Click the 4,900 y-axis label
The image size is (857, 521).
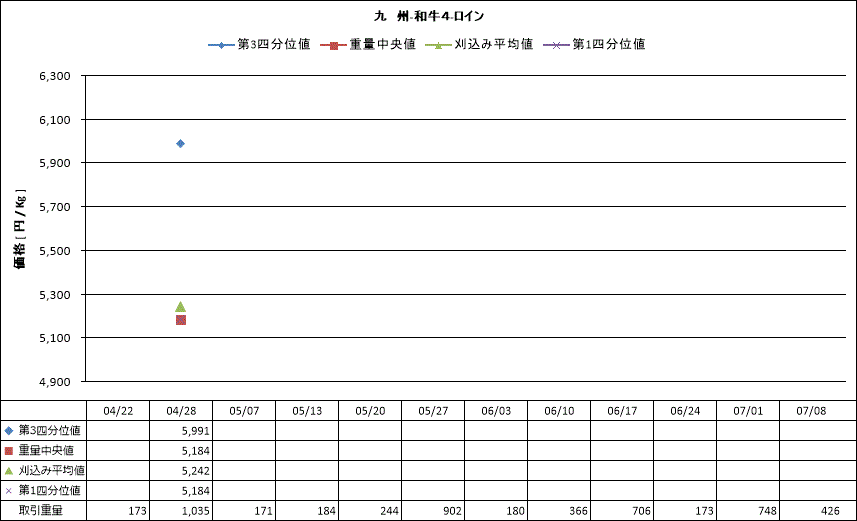pyautogui.click(x=55, y=382)
